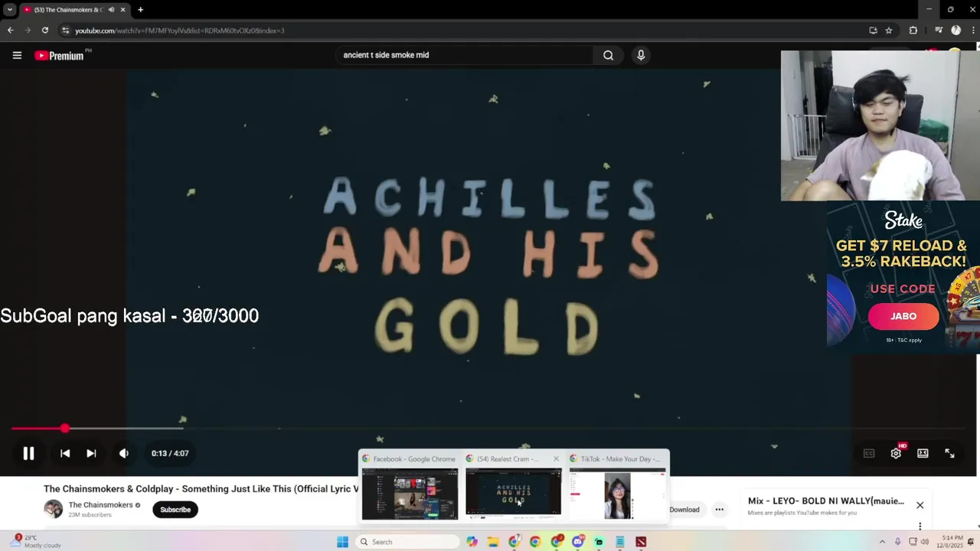Viewport: 980px width, 551px height.
Task: Close the Realest Cram preview window
Action: click(556, 459)
